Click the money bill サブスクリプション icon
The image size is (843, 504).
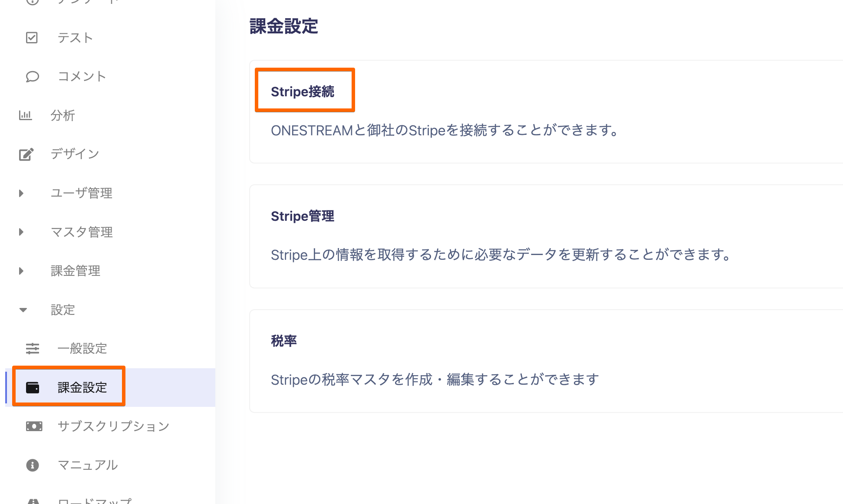click(34, 426)
